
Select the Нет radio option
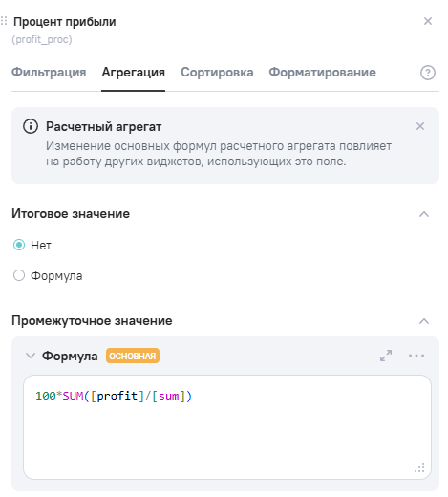tap(19, 245)
